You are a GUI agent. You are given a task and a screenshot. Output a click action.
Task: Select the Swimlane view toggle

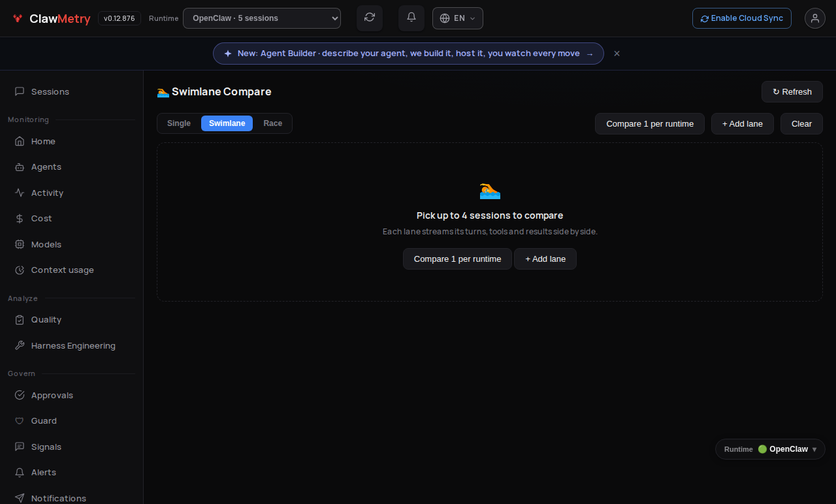[x=227, y=123]
